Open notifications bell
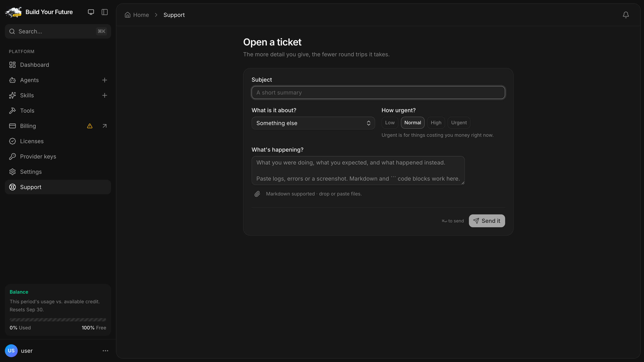 (626, 15)
